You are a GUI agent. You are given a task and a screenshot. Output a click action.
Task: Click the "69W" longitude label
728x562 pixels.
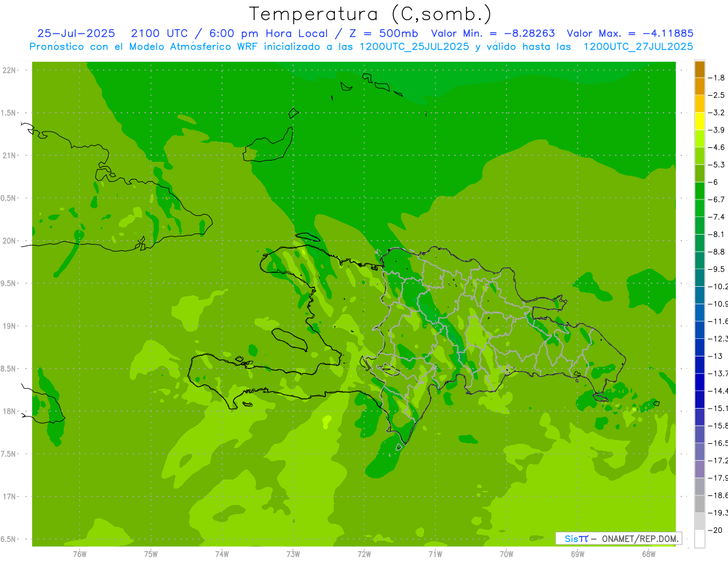[x=578, y=554]
